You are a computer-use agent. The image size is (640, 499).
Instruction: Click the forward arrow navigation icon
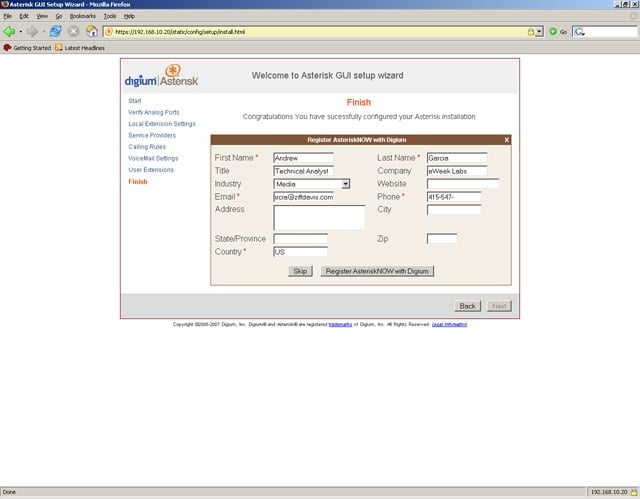[x=32, y=31]
